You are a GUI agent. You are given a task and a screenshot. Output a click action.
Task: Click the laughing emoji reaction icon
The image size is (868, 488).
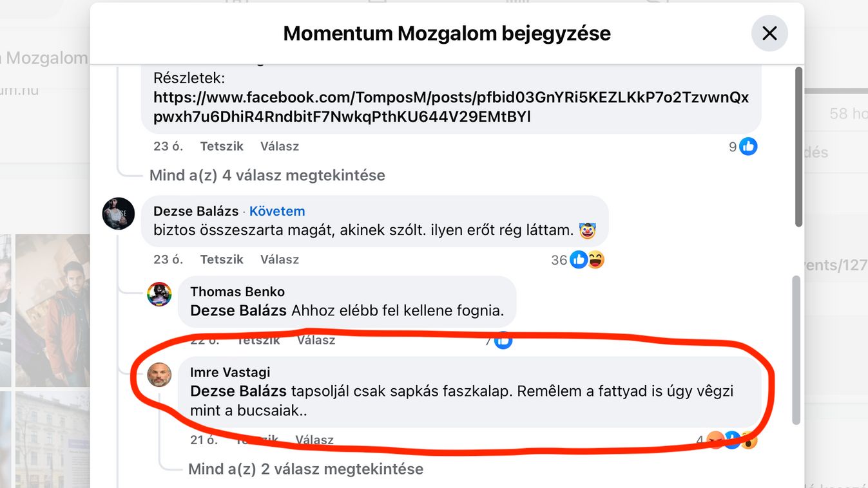click(596, 259)
